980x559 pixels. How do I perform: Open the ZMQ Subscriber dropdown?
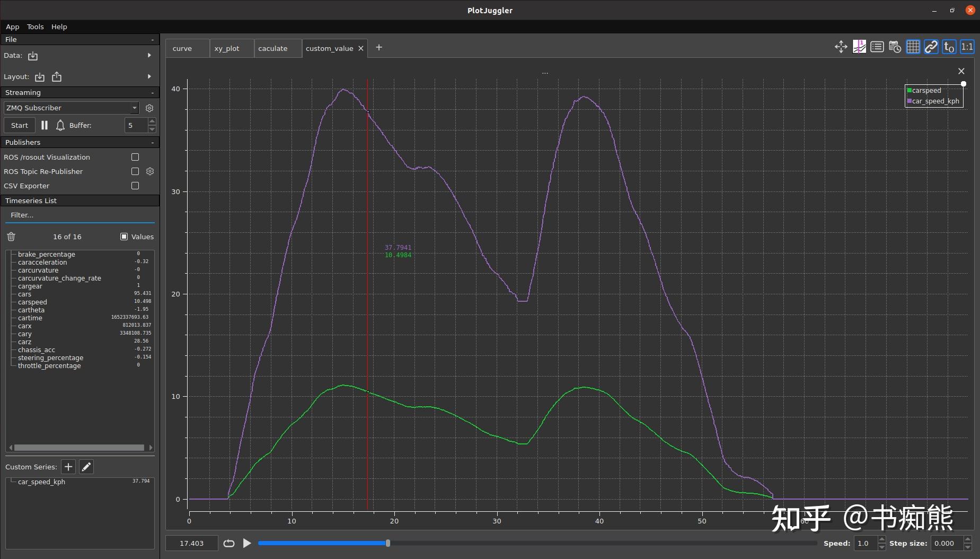(x=71, y=108)
